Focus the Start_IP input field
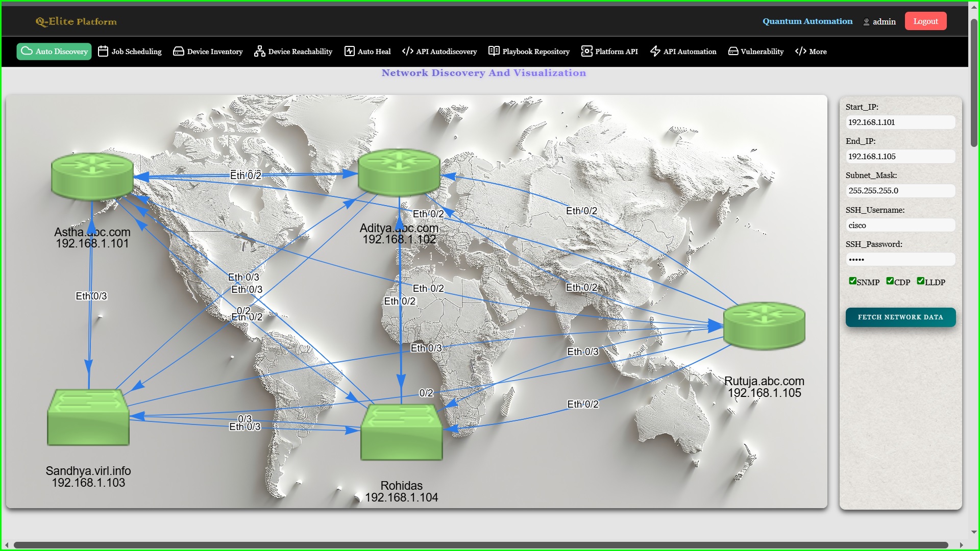Image resolution: width=980 pixels, height=551 pixels. coord(900,122)
